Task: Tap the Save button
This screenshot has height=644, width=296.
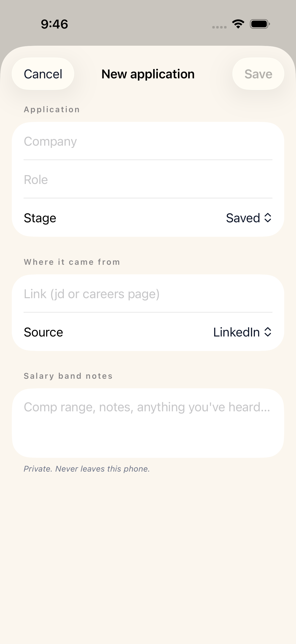Action: pyautogui.click(x=258, y=74)
